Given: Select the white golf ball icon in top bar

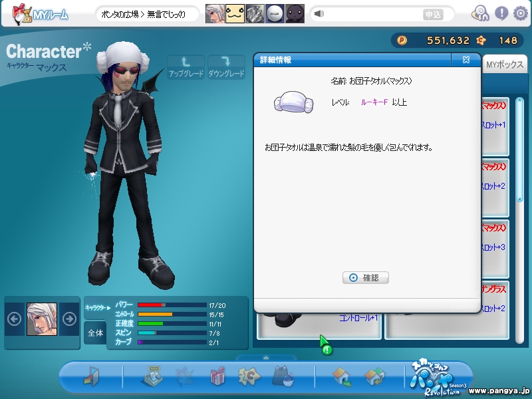Looking at the screenshot, I should coord(275,13).
